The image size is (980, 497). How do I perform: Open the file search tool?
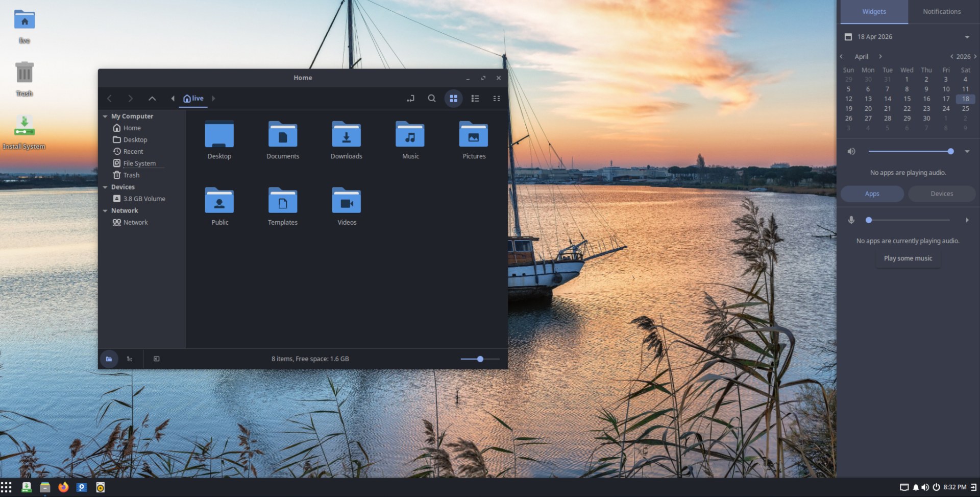tap(432, 99)
